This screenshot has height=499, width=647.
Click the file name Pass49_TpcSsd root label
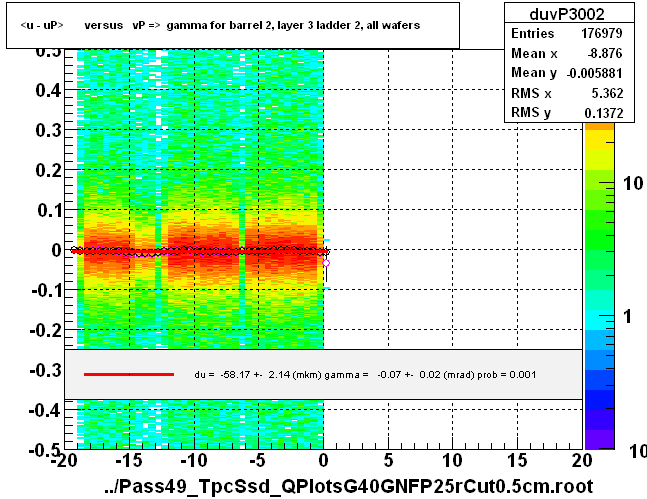point(349,487)
